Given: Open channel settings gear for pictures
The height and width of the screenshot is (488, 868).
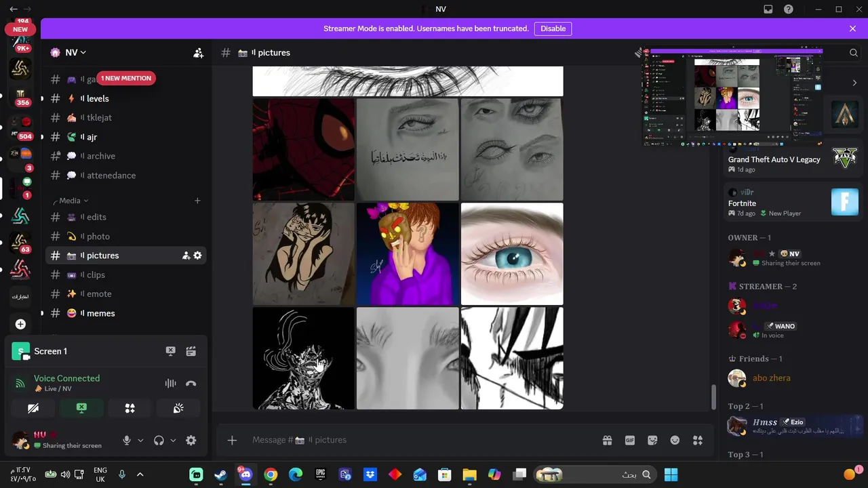Looking at the screenshot, I should [197, 256].
